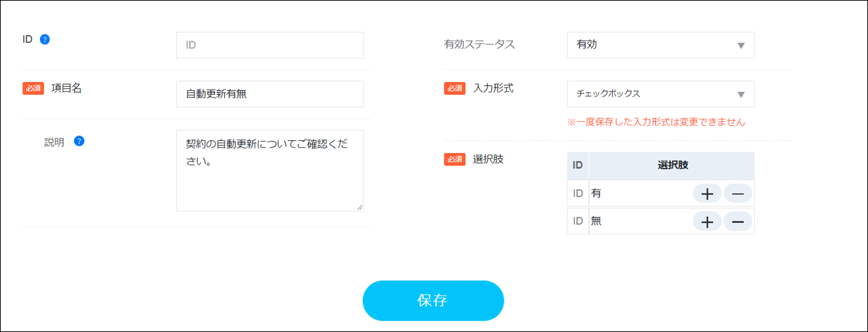Click the ID cell in the 有 row
868x332 pixels.
(578, 194)
